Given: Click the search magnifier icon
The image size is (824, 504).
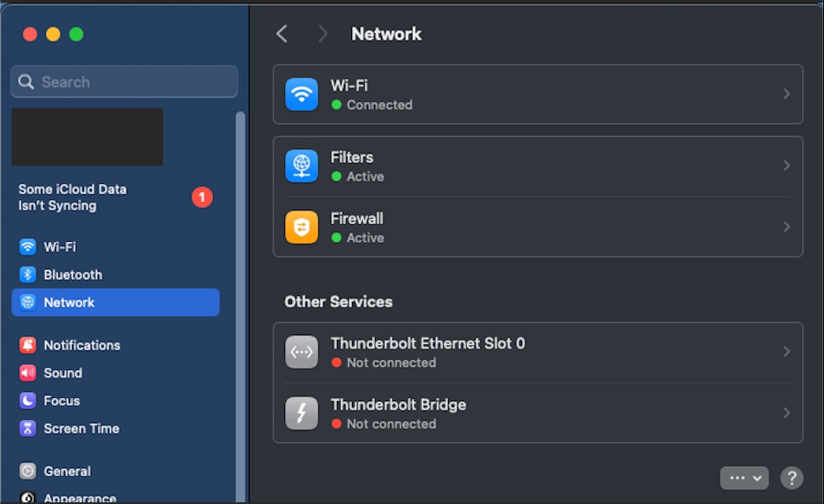Looking at the screenshot, I should tap(25, 81).
